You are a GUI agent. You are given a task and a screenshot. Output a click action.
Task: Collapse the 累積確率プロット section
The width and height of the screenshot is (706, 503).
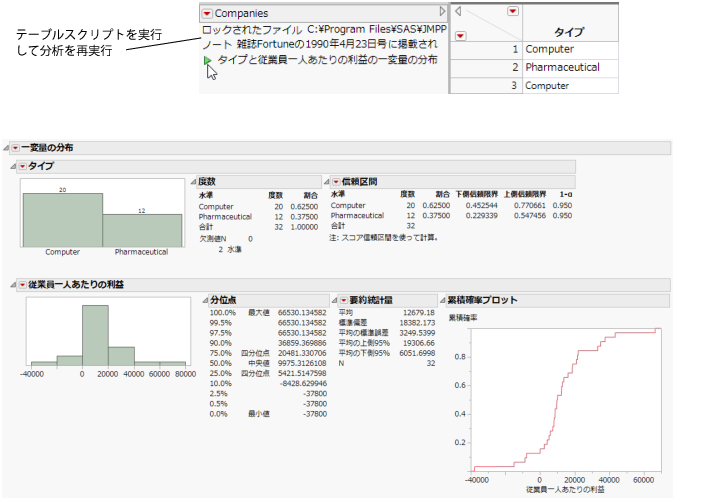441,300
